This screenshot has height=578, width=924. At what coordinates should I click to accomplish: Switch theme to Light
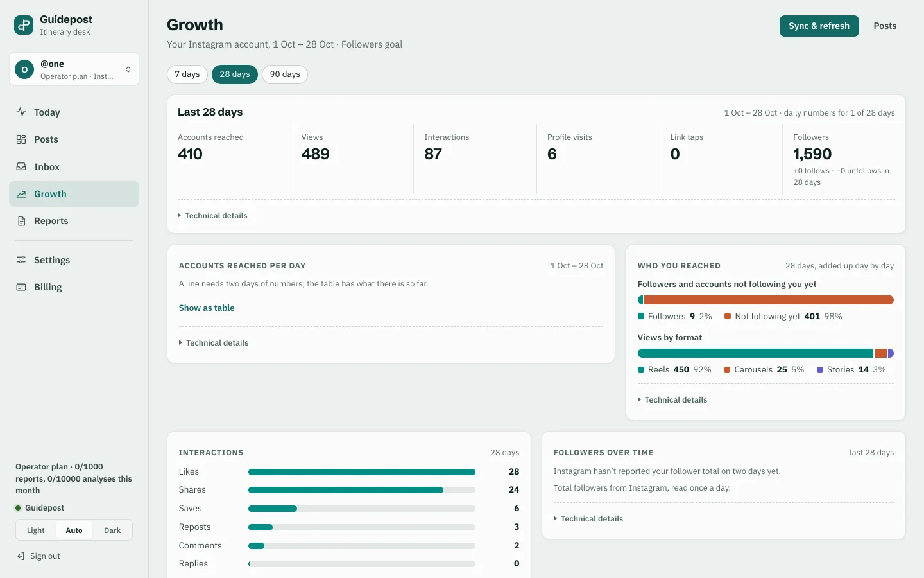pyautogui.click(x=36, y=530)
